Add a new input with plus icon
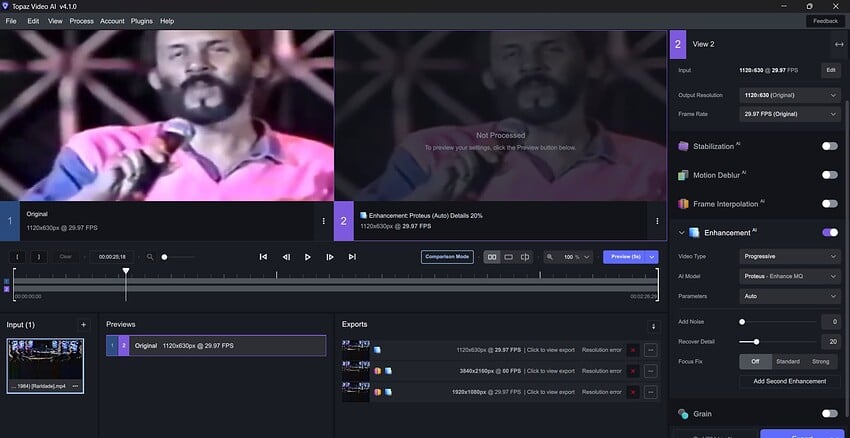 83,325
